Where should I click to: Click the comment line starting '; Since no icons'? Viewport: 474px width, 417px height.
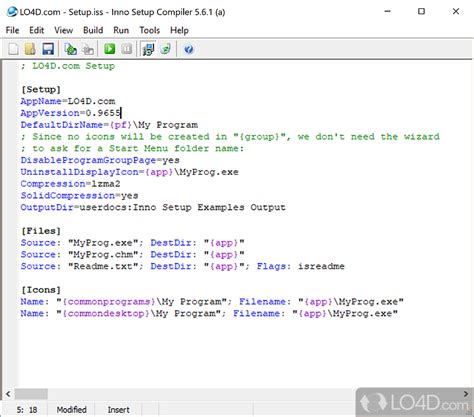(230, 136)
